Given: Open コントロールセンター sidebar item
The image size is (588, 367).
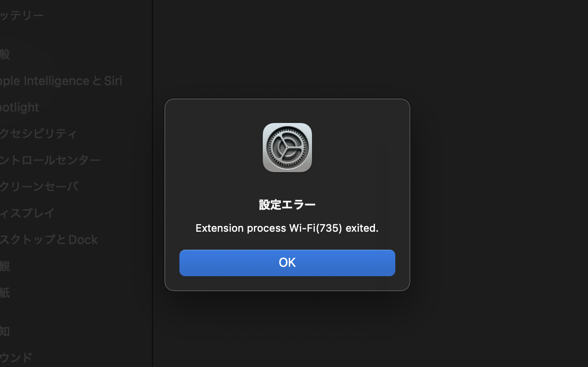Looking at the screenshot, I should click(50, 160).
